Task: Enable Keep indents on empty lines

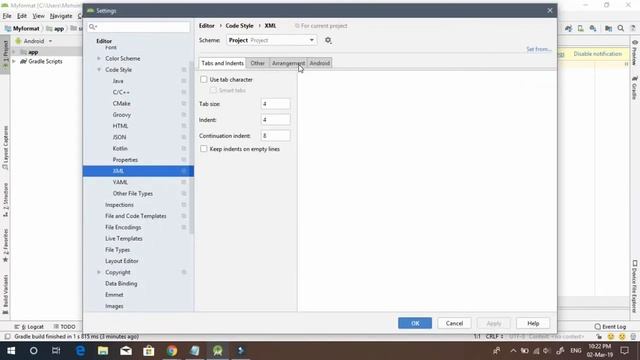Action: 203,149
